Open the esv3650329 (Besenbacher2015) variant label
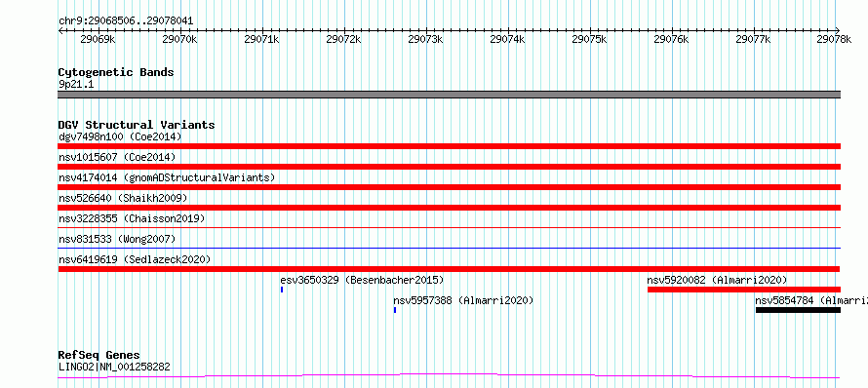The height and width of the screenshot is (388, 868). [362, 280]
